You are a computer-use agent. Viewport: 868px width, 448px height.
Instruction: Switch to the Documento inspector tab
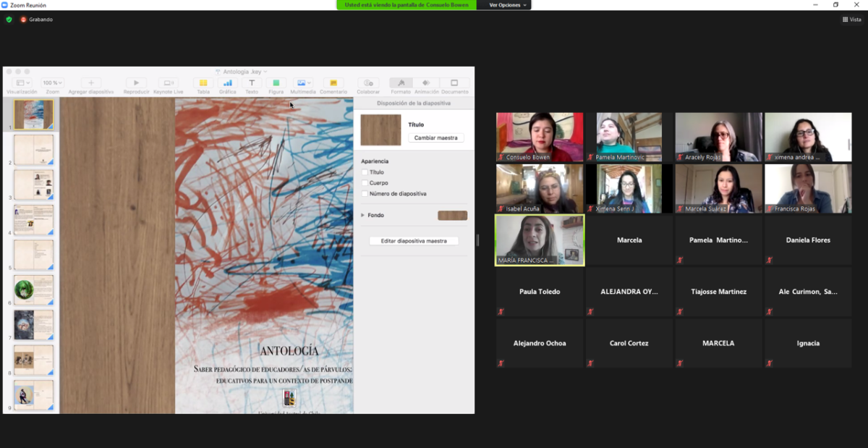(454, 83)
